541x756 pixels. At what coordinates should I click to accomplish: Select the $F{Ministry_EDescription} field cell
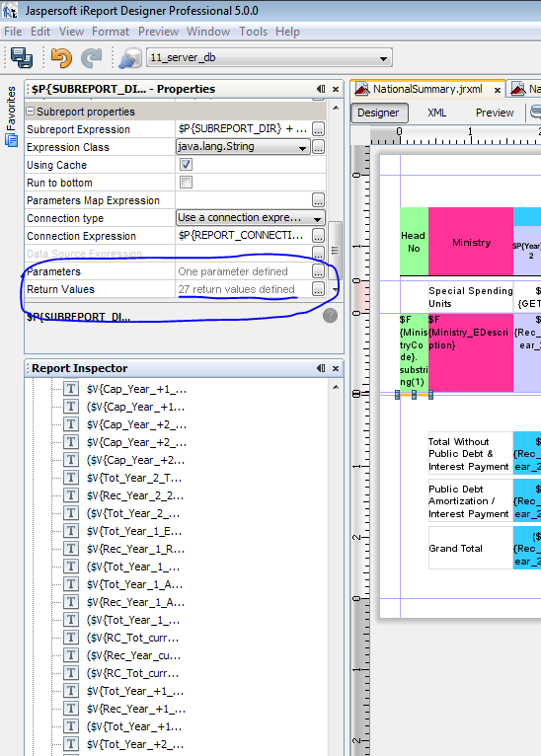point(471,352)
